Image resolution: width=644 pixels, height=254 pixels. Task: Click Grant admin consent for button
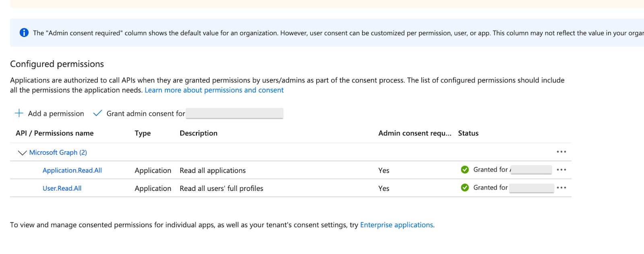(x=146, y=114)
